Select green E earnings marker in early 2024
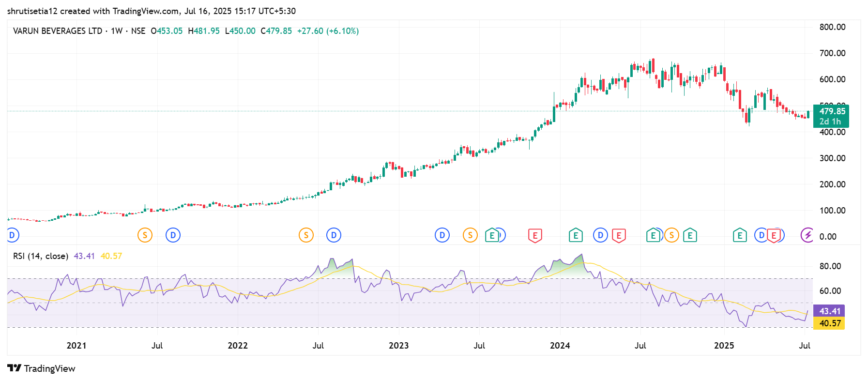The height and width of the screenshot is (381, 868). 575,235
